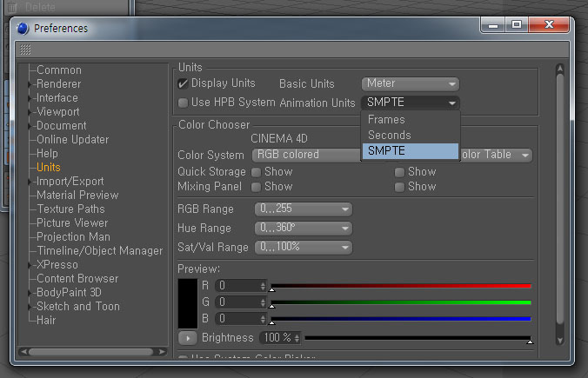Select Content Browser in the tree
588x378 pixels.
[77, 279]
